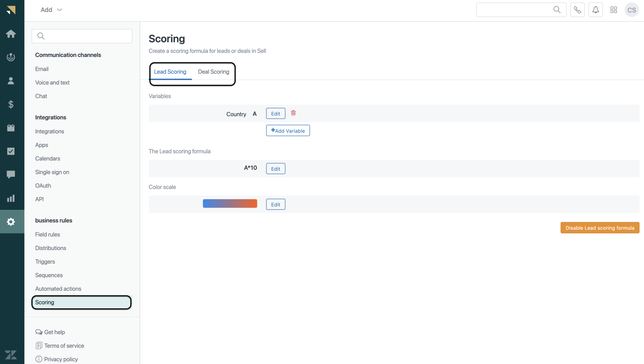The image size is (644, 364).
Task: Select the Lead Scoring tab
Action: (170, 71)
